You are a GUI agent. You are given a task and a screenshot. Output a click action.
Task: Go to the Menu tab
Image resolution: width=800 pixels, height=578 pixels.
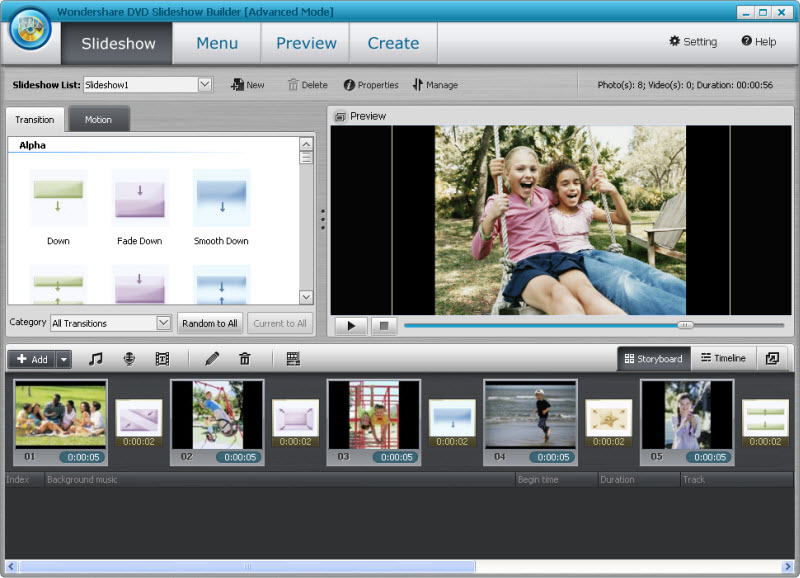[217, 43]
